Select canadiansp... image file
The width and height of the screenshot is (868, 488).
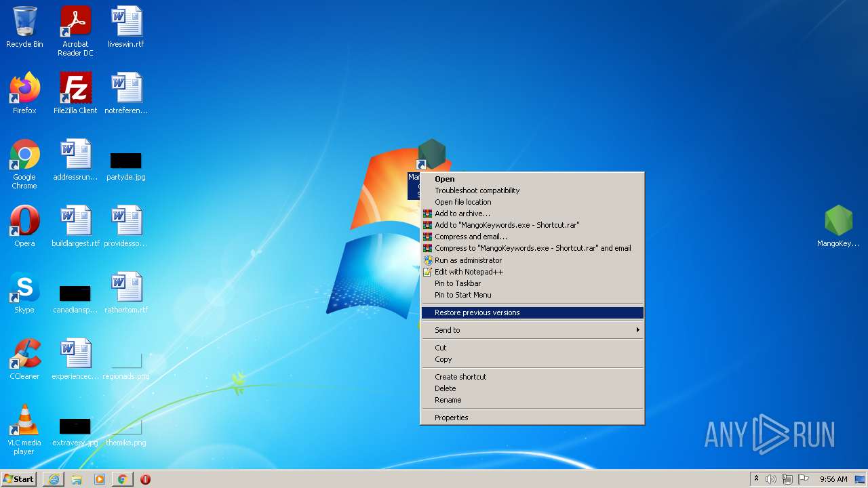click(75, 298)
